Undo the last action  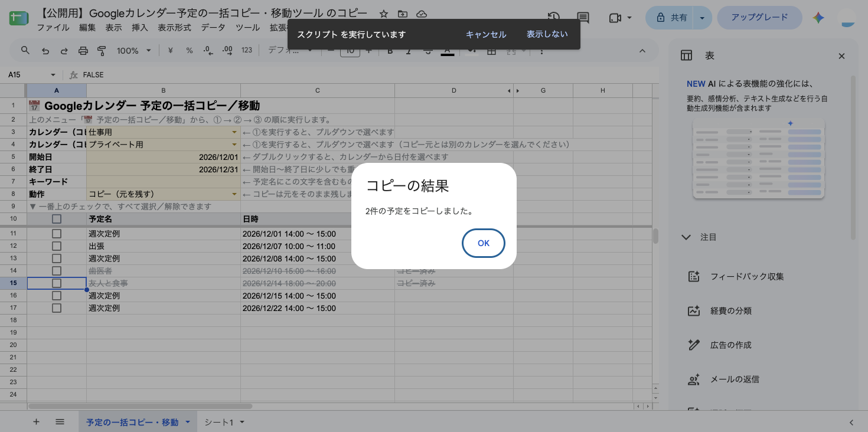[45, 51]
